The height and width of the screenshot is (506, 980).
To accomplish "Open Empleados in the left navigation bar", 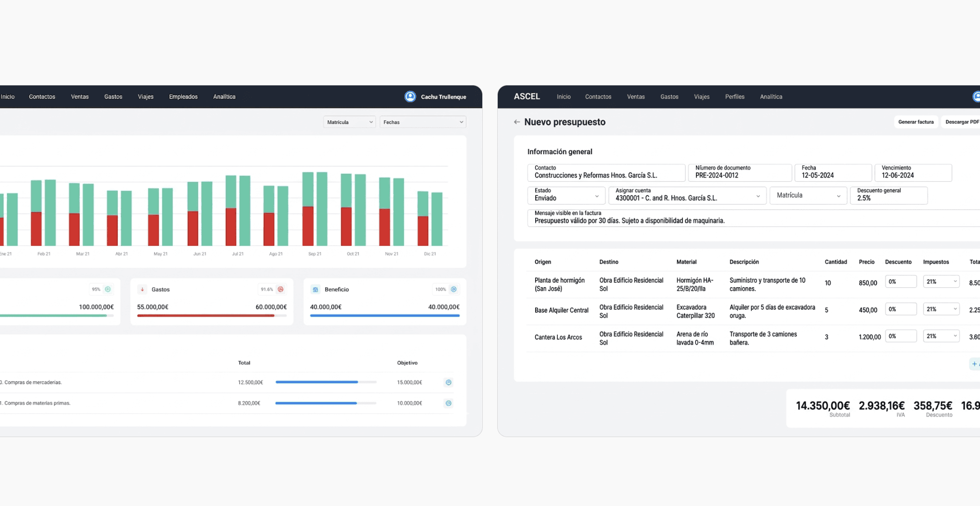I will [183, 97].
